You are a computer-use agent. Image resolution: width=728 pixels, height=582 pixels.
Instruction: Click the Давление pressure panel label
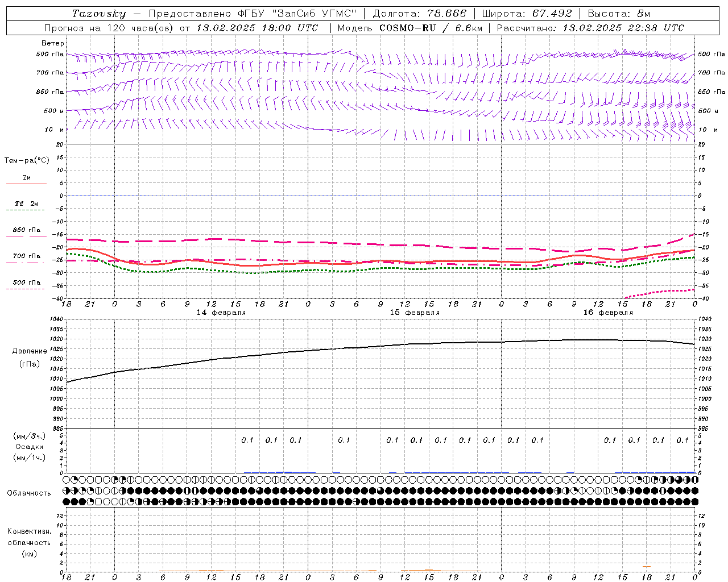pyautogui.click(x=30, y=351)
